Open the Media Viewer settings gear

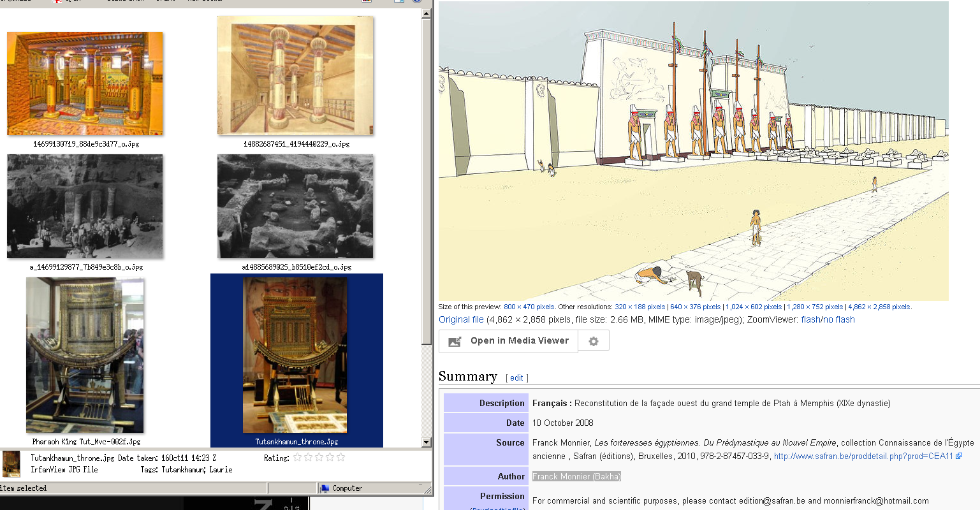(594, 341)
